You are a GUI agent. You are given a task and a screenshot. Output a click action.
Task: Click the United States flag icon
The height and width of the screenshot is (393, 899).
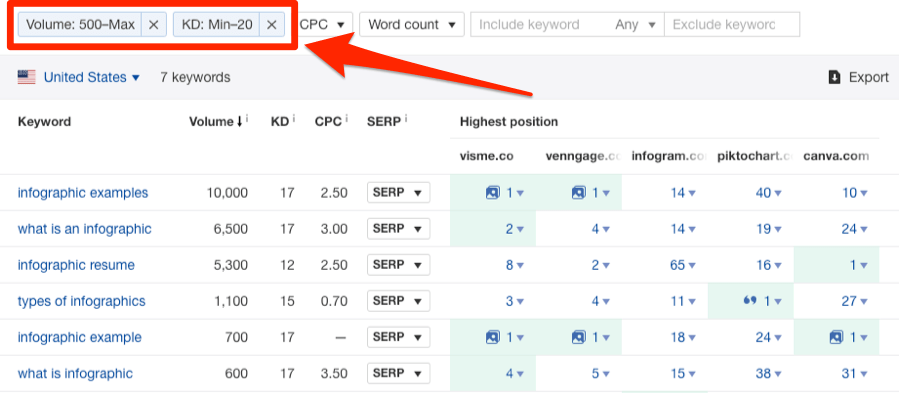coord(26,77)
